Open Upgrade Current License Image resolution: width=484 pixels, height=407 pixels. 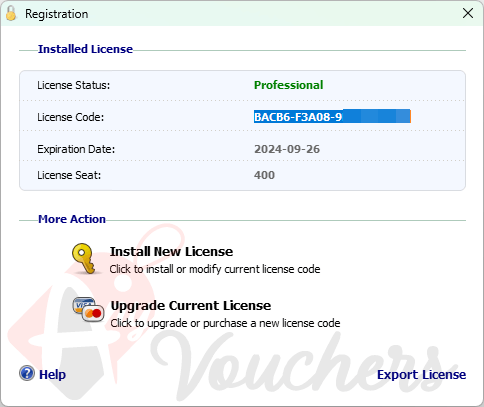191,306
